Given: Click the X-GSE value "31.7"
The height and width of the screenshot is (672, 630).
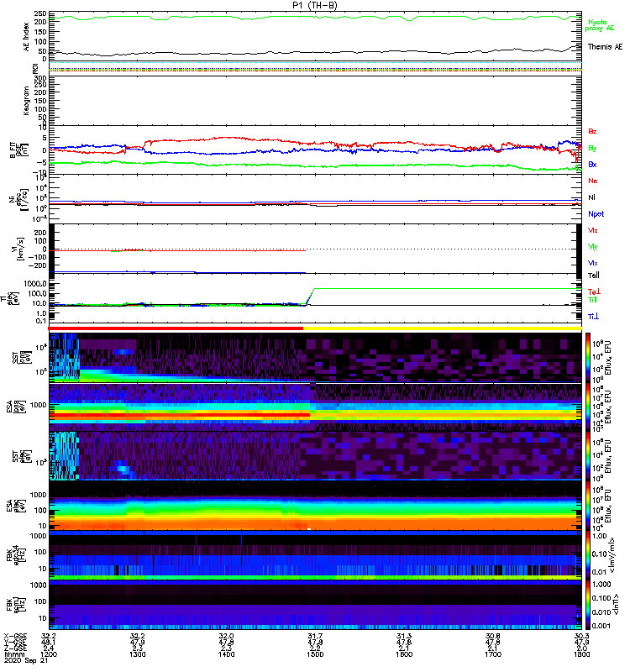Looking at the screenshot, I should click(x=315, y=637).
